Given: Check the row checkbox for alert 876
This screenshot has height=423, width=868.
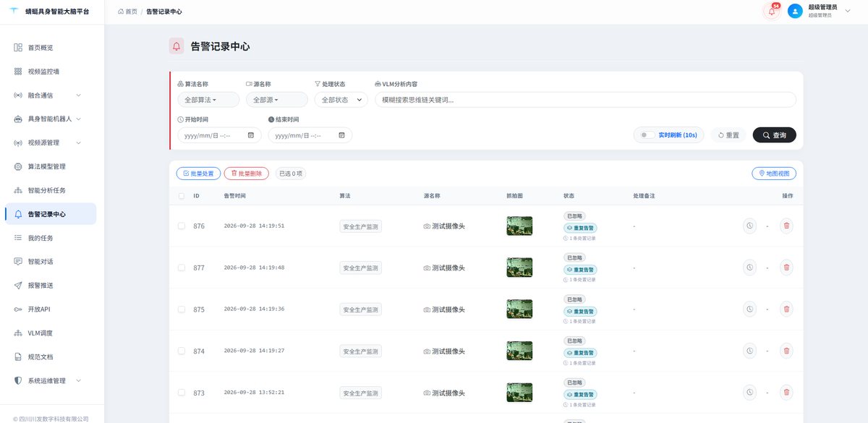Looking at the screenshot, I should [181, 226].
